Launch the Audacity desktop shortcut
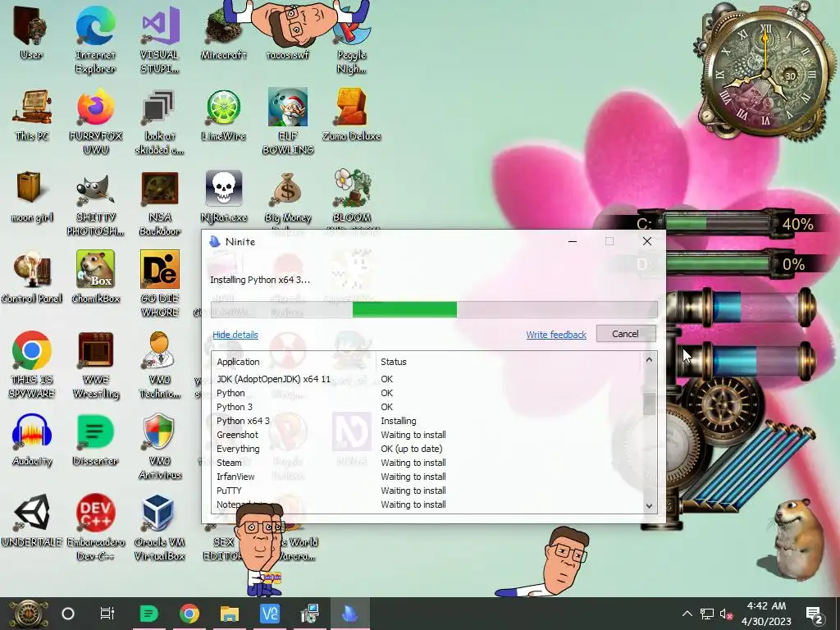840x630 pixels. pos(32,440)
